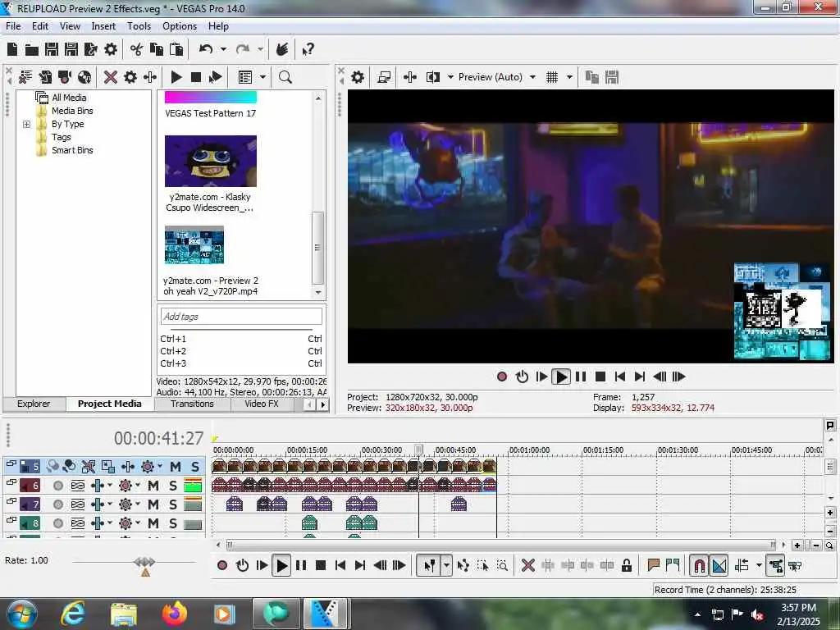The height and width of the screenshot is (630, 840).
Task: Save preview snapshot to file icon
Action: pos(612,77)
